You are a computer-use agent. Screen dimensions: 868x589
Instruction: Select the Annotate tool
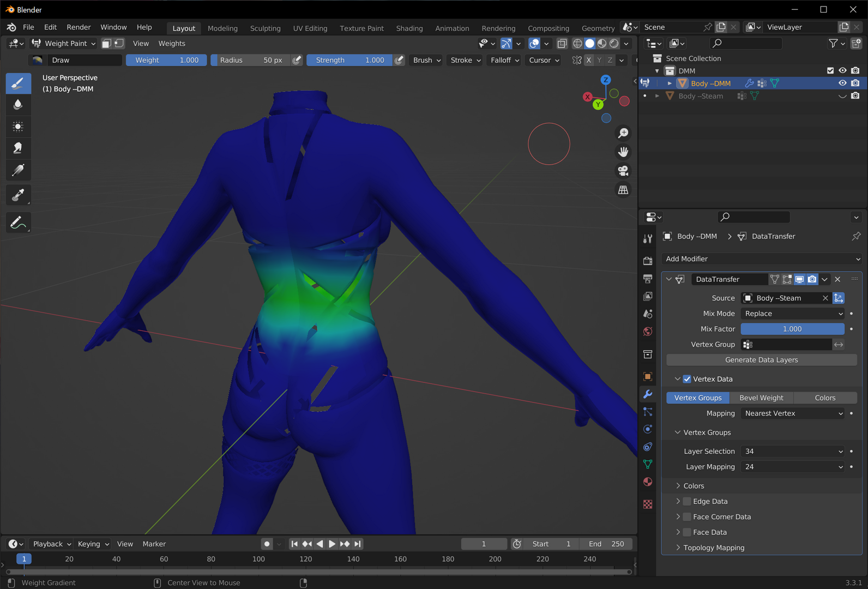click(x=18, y=223)
